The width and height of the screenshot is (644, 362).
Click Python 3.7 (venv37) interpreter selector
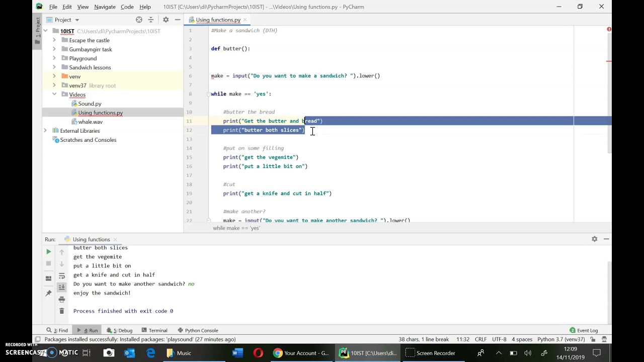click(561, 339)
